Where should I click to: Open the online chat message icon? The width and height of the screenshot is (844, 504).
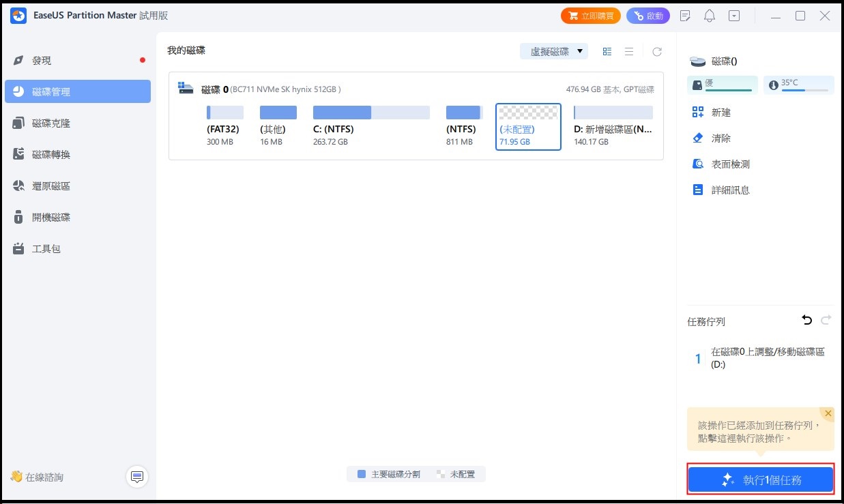click(x=137, y=477)
